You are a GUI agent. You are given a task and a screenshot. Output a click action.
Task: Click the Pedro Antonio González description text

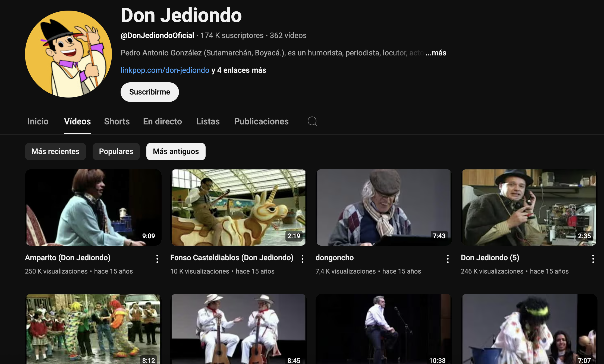272,53
